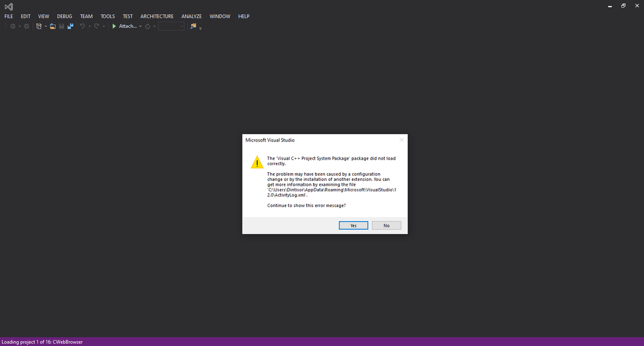Click the Undo arrow icon

pos(83,26)
